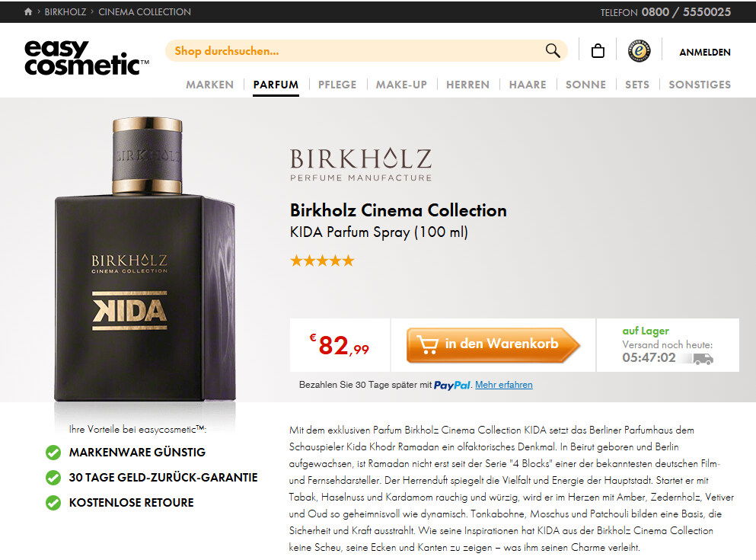
Task: Open the shopping bag icon
Action: 598,50
